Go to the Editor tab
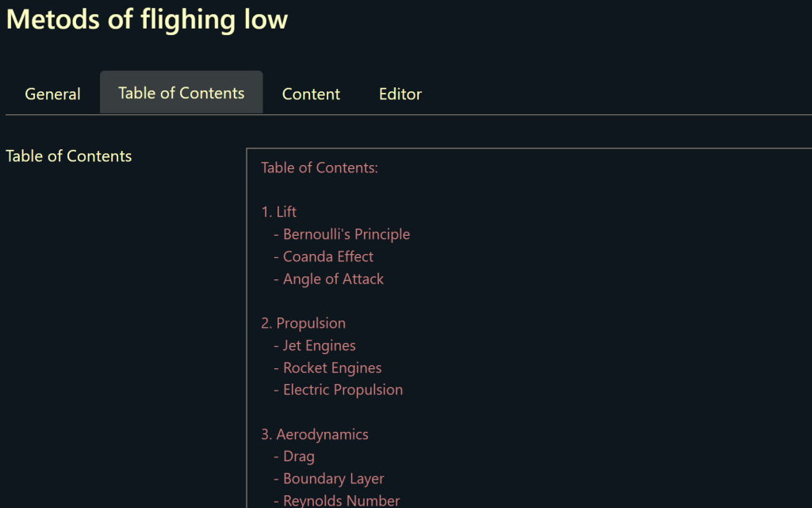The height and width of the screenshot is (508, 812). point(400,94)
